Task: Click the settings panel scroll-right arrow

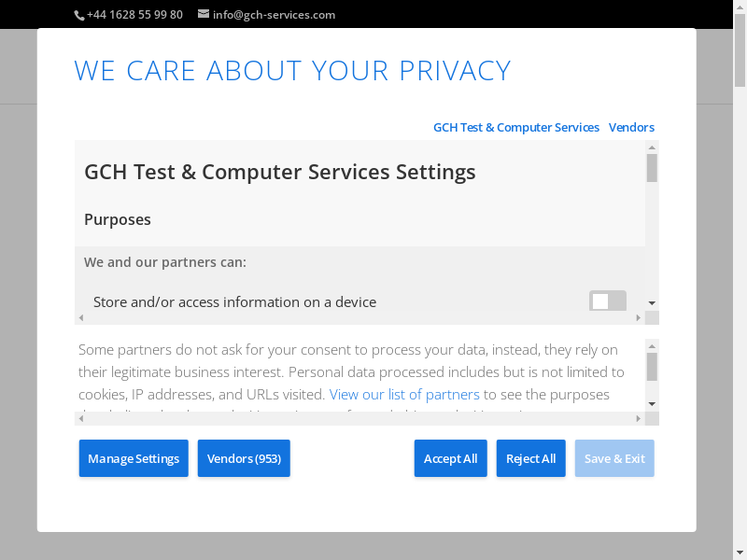Action: (x=639, y=317)
